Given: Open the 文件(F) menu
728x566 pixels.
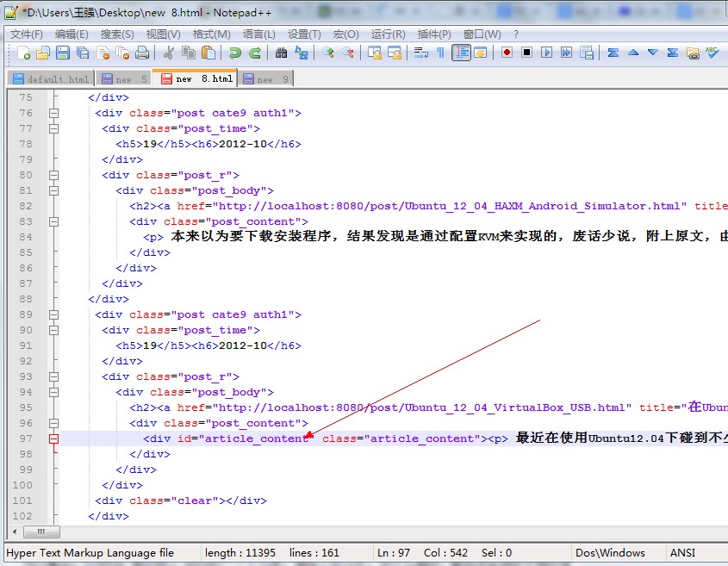Looking at the screenshot, I should (27, 34).
